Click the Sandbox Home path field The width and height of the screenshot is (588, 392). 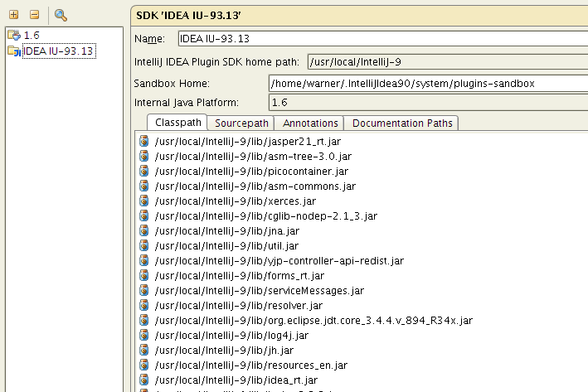(428, 83)
